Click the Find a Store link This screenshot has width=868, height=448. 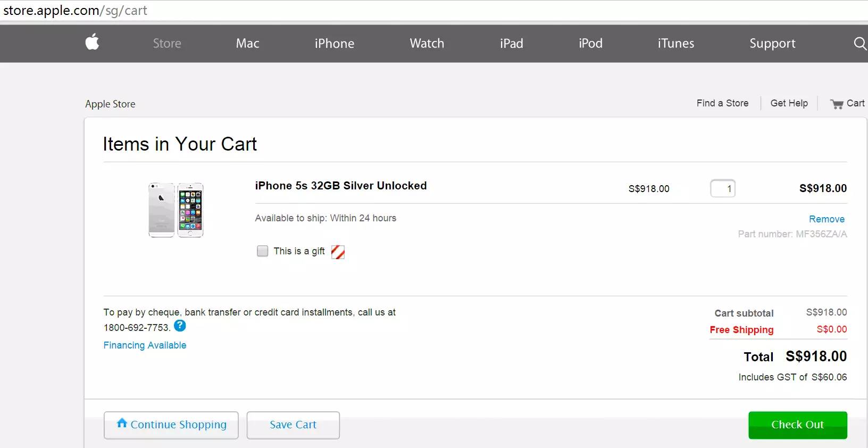point(722,103)
